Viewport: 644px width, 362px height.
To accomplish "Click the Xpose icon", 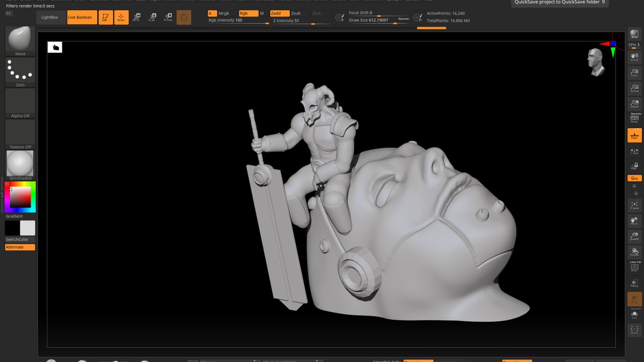I will [x=634, y=330].
